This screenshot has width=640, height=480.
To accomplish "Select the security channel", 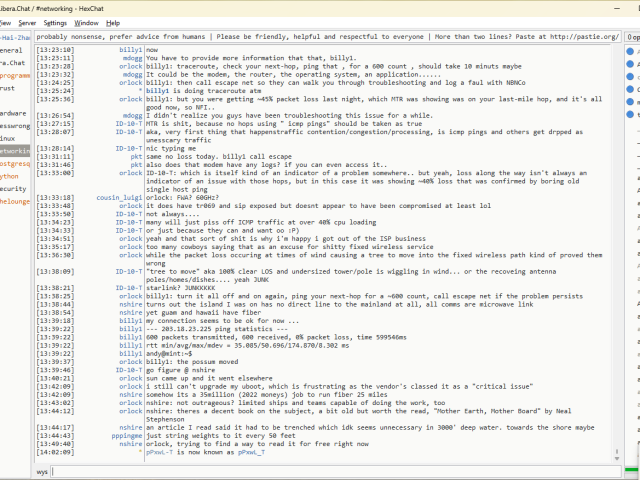I will 13,188.
